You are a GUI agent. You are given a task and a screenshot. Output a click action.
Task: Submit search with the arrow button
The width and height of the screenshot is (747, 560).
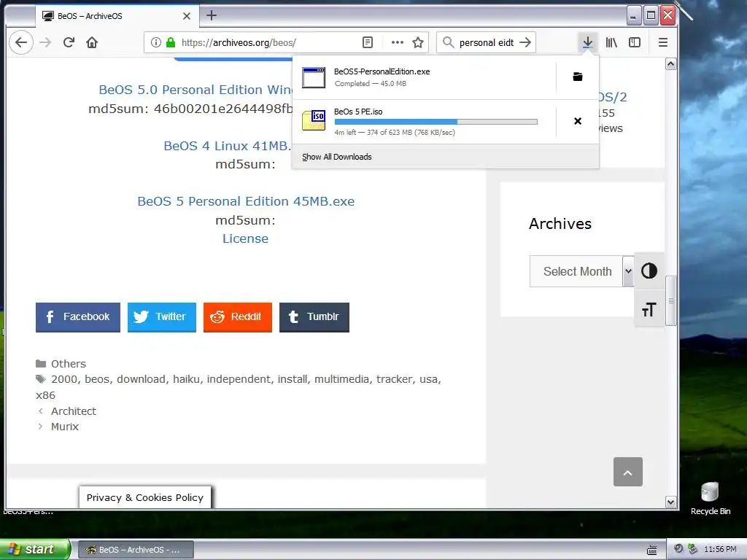[525, 42]
